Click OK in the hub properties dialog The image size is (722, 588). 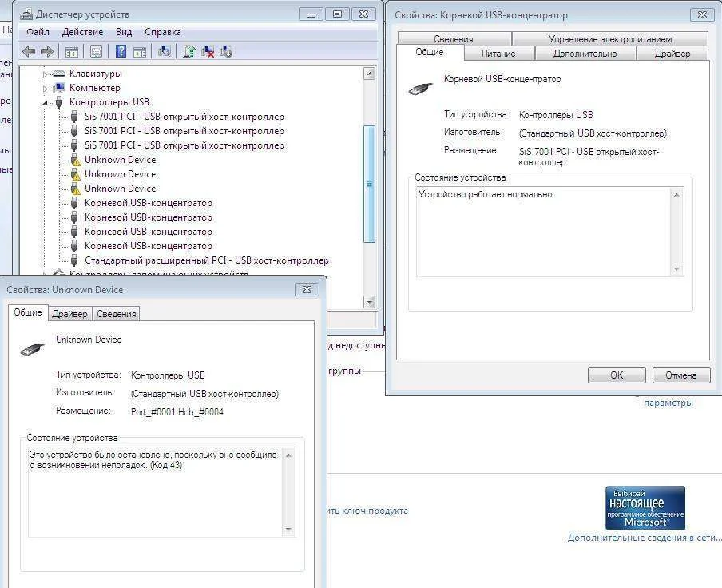click(617, 375)
